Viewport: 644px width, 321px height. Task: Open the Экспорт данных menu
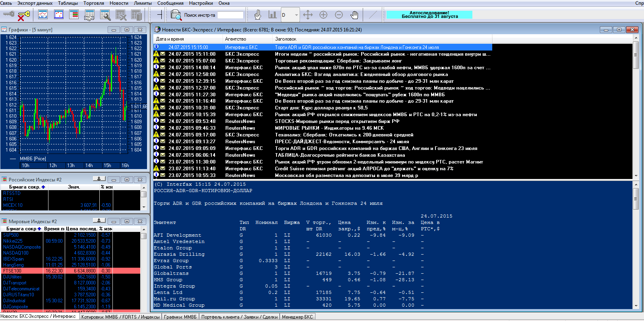tap(35, 3)
